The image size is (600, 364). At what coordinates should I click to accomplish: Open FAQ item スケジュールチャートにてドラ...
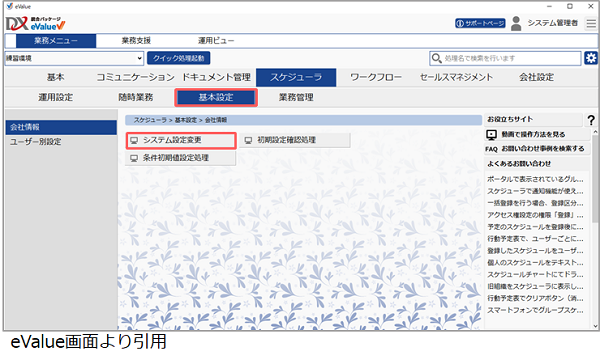tap(535, 274)
